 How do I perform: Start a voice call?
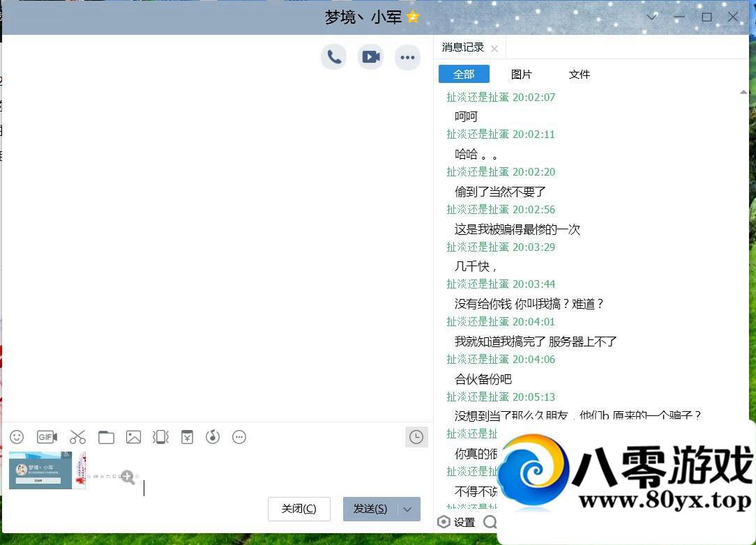[333, 57]
